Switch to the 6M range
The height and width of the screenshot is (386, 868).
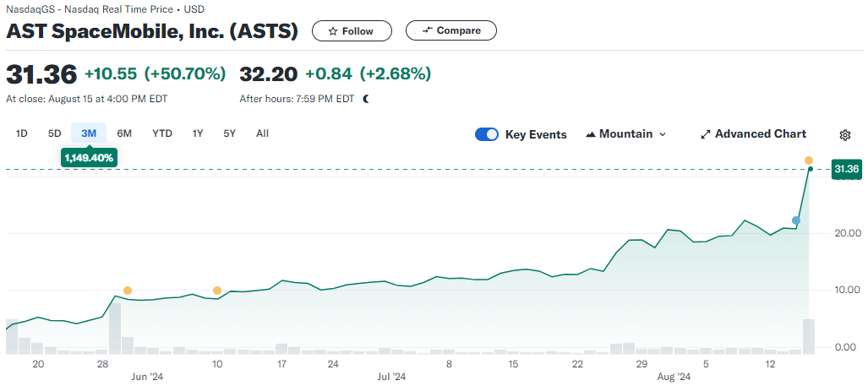(x=124, y=133)
